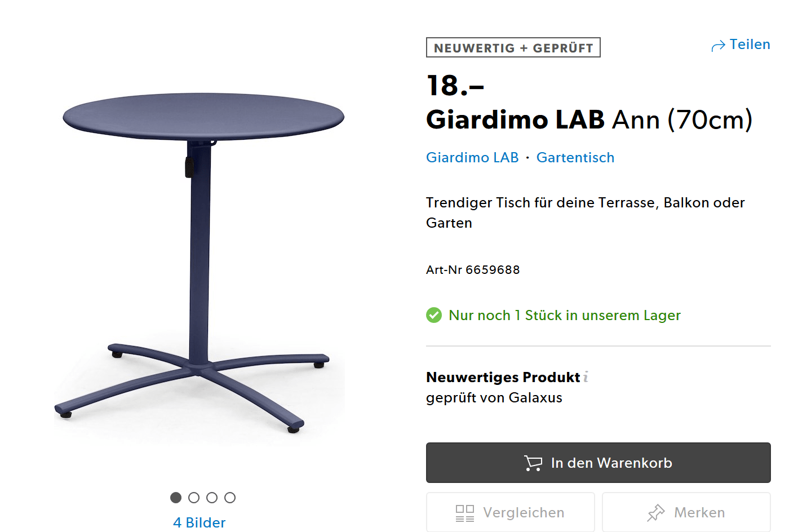Add item via In den Warenkorb text

point(611,463)
